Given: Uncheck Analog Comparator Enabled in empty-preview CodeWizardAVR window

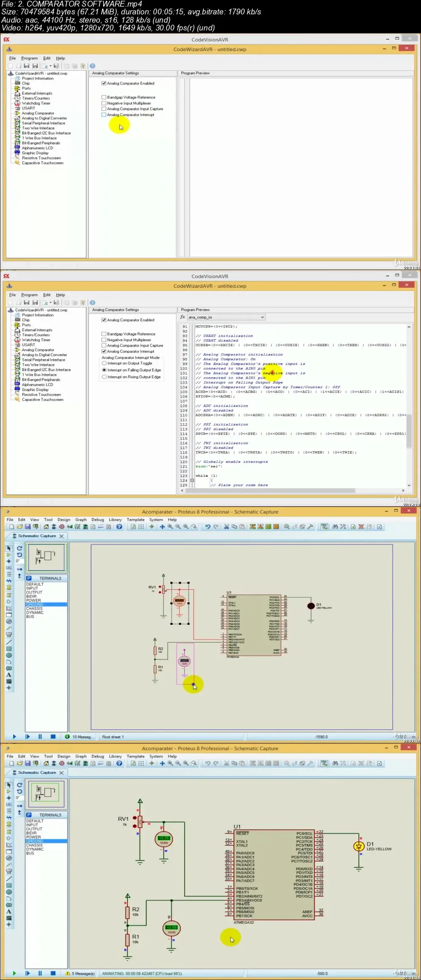Looking at the screenshot, I should click(104, 83).
